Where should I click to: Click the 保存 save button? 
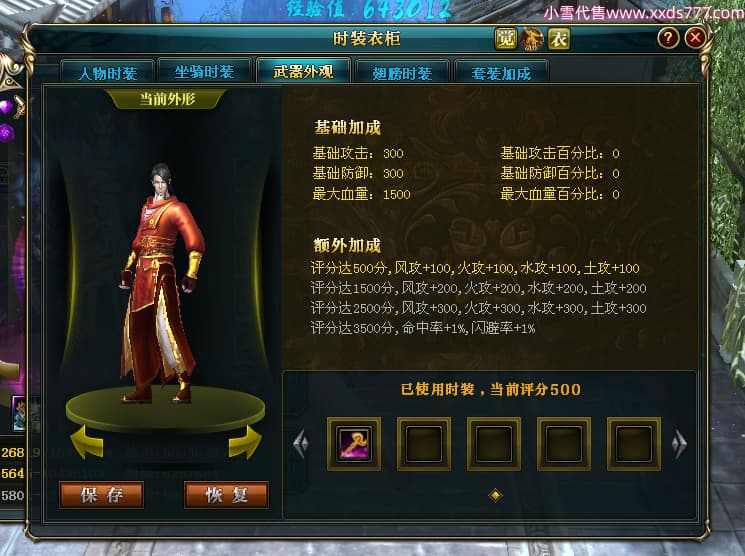pyautogui.click(x=102, y=495)
